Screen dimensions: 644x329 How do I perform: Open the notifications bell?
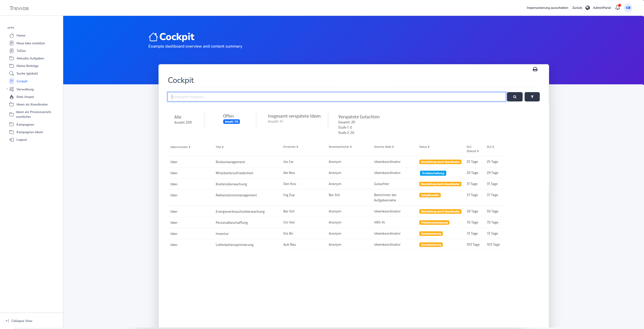[617, 8]
